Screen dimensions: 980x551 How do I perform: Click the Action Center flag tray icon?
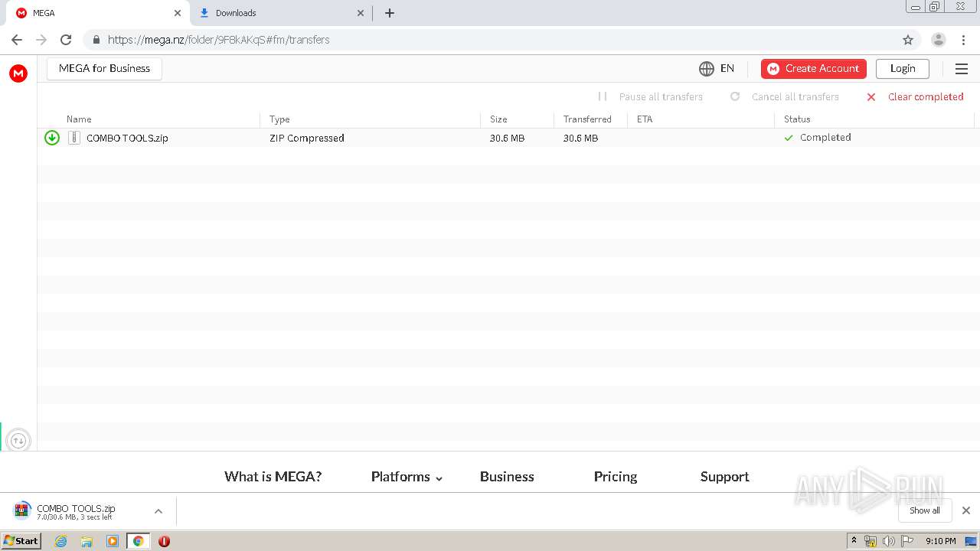pyautogui.click(x=907, y=541)
